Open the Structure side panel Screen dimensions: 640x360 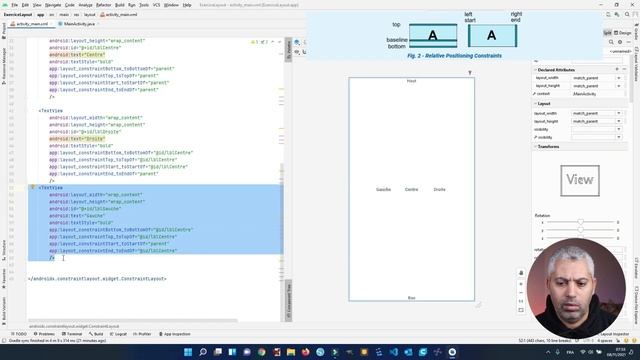[4, 249]
